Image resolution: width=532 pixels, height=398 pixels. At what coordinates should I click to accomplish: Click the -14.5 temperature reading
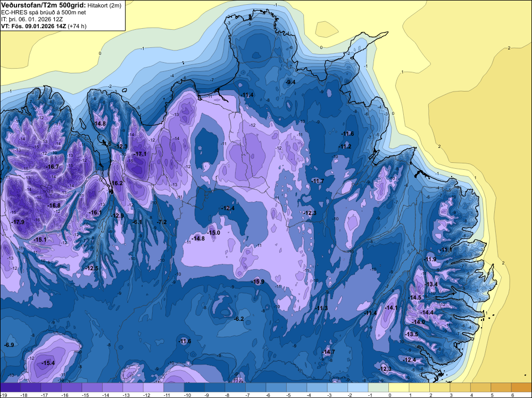tap(415, 297)
